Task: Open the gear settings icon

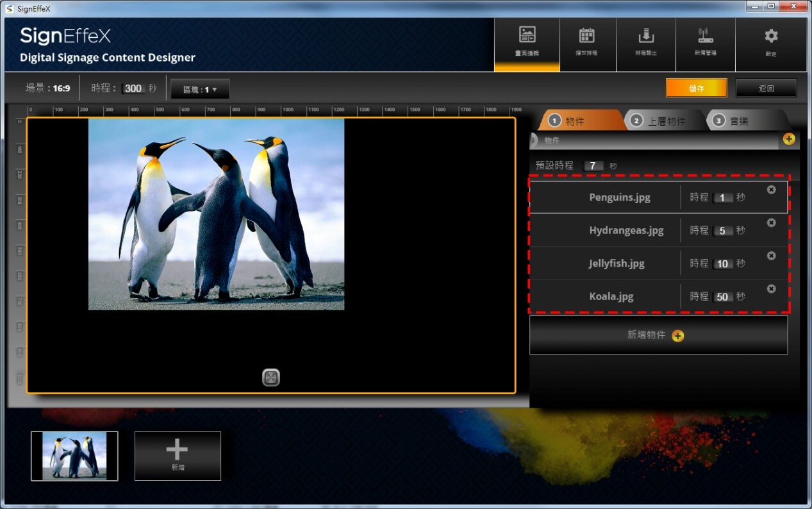Action: click(771, 42)
